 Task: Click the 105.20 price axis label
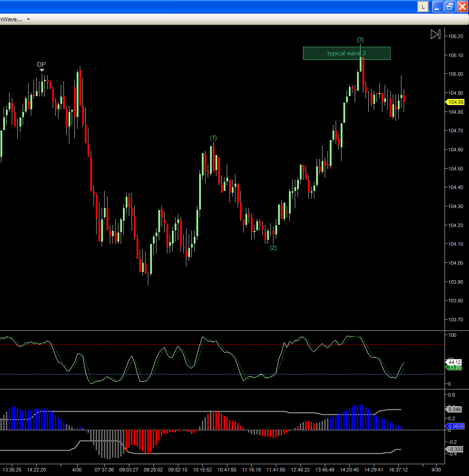[456, 36]
